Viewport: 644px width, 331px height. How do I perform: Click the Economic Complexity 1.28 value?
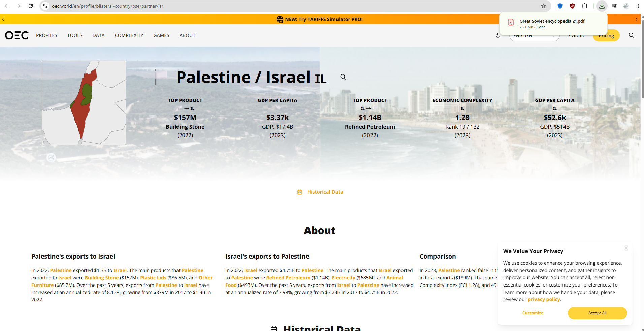(462, 118)
